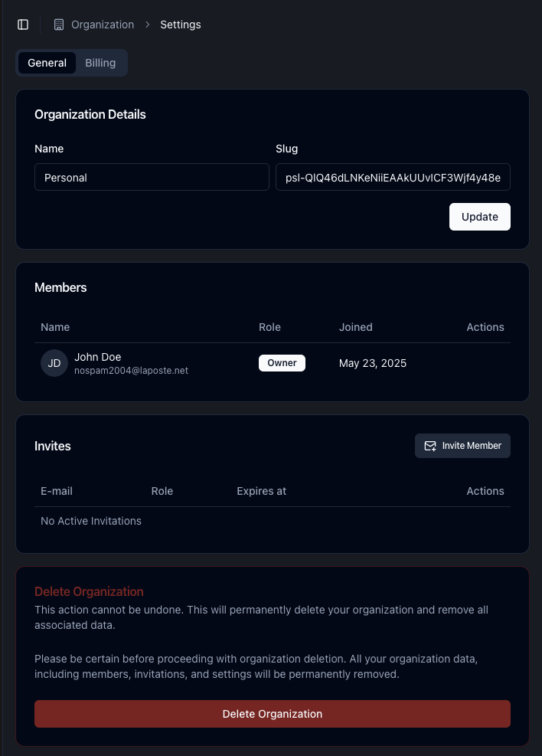Viewport: 542px width, 756px height.
Task: Select the General tab
Action: [47, 63]
